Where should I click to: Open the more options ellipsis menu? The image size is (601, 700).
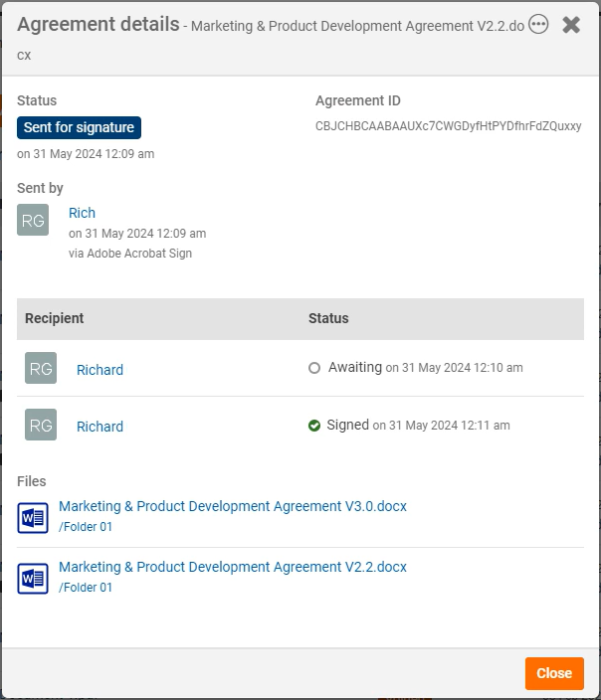pos(538,25)
